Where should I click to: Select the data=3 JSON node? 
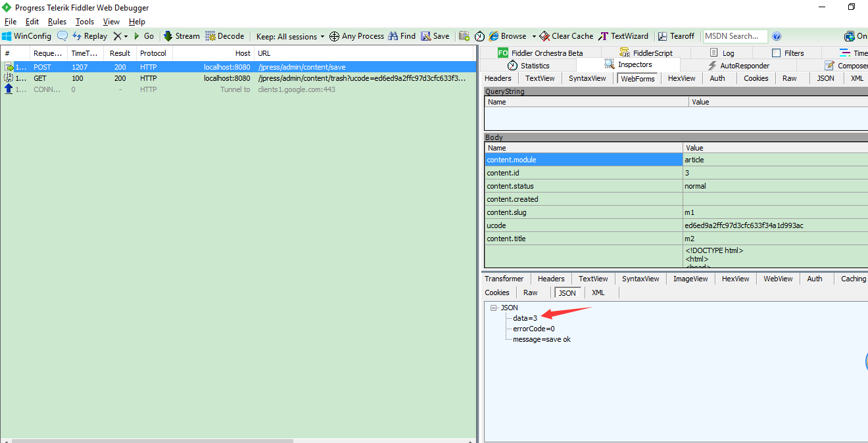point(525,318)
